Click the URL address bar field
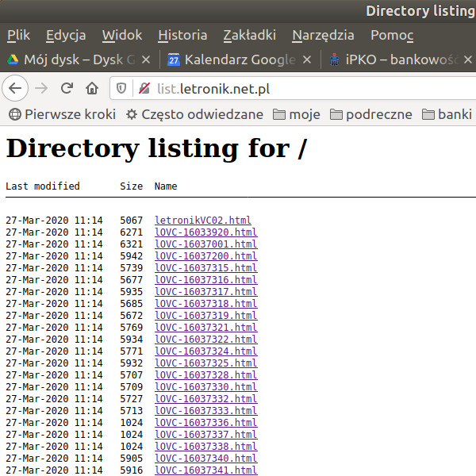The height and width of the screenshot is (476, 476). (x=317, y=88)
